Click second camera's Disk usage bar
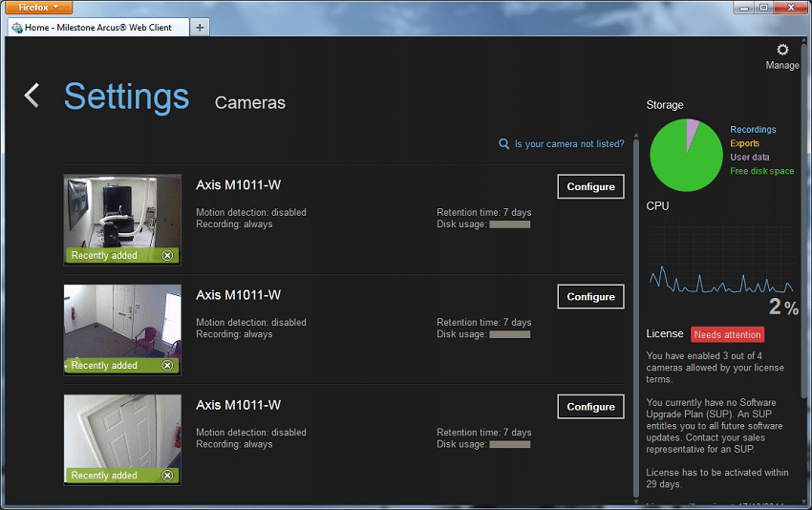This screenshot has width=812, height=510. coord(509,334)
